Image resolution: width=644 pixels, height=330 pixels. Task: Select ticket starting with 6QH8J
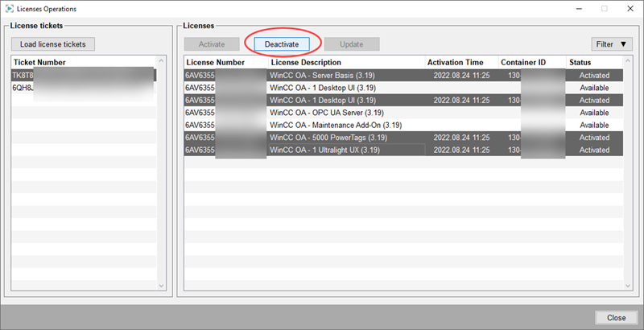(84, 88)
